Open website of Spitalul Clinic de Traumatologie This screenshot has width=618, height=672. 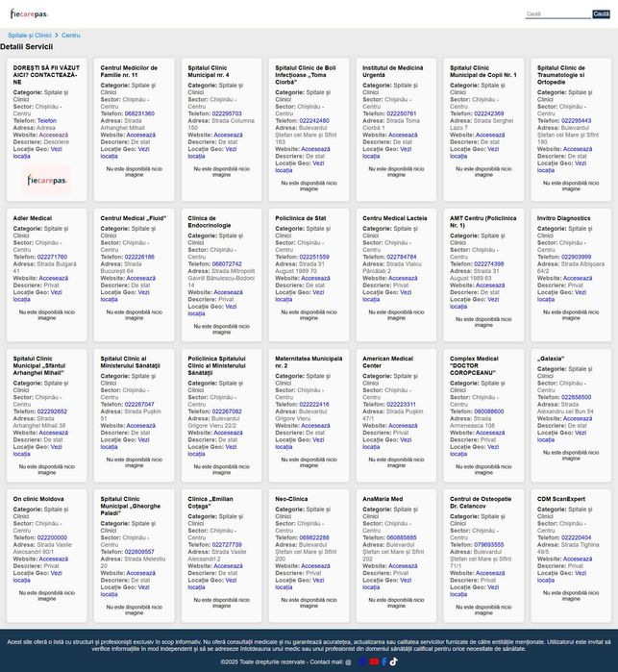coord(578,149)
